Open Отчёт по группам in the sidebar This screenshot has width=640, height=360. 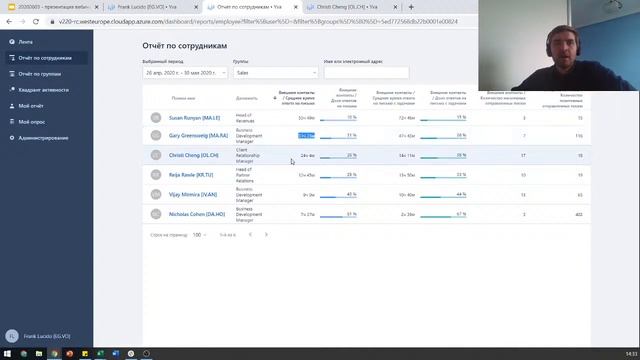(40, 74)
